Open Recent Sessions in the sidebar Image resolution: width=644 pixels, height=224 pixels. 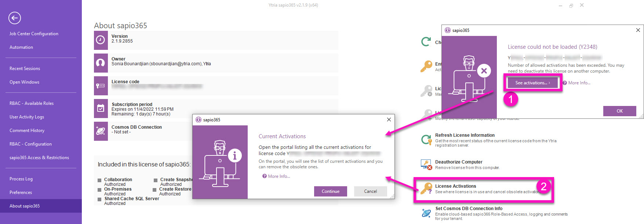25,69
